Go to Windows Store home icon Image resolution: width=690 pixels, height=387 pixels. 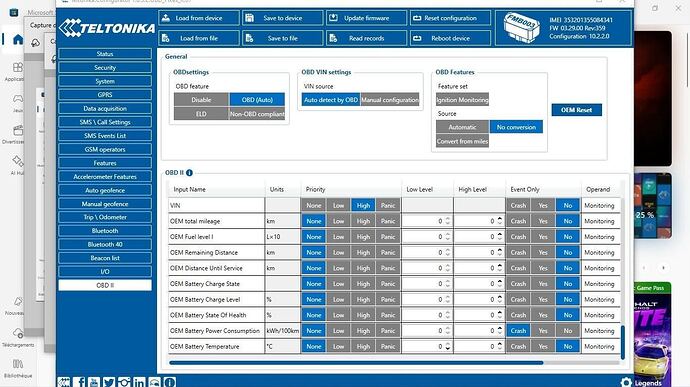point(18,40)
